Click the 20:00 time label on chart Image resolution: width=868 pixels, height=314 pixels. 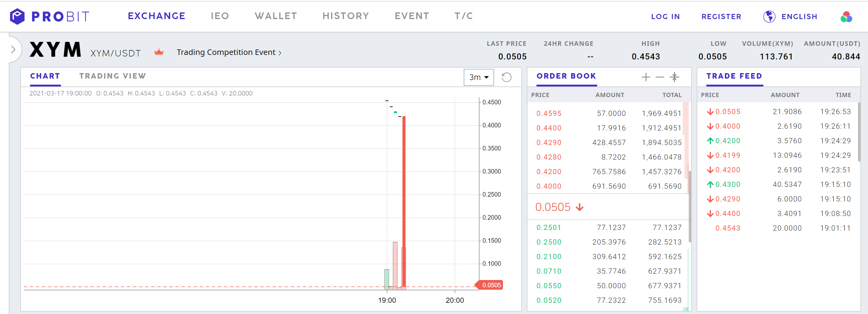tap(455, 300)
